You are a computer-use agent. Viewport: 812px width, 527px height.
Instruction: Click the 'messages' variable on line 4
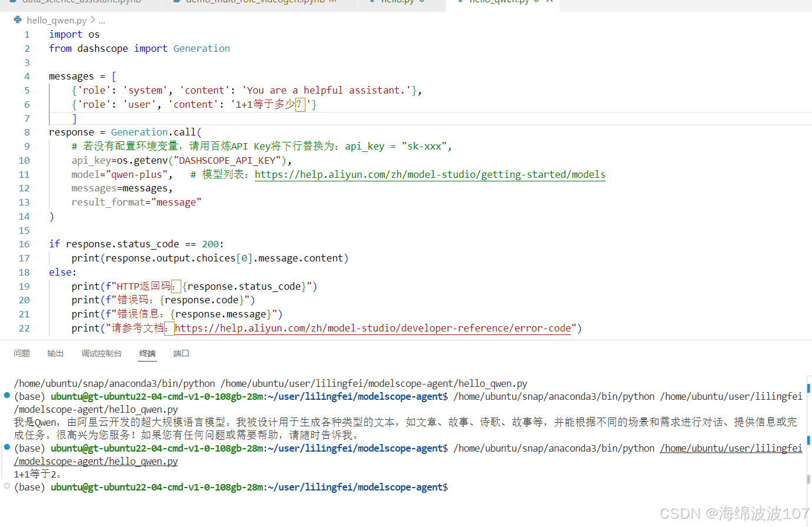(71, 76)
